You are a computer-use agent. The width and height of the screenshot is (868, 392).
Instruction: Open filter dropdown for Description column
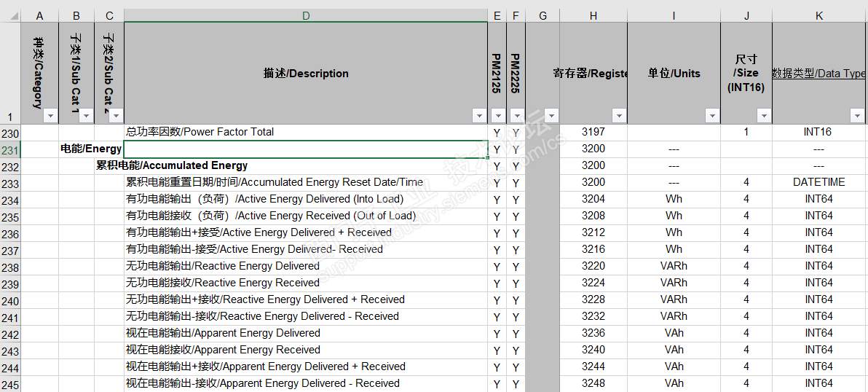click(479, 116)
